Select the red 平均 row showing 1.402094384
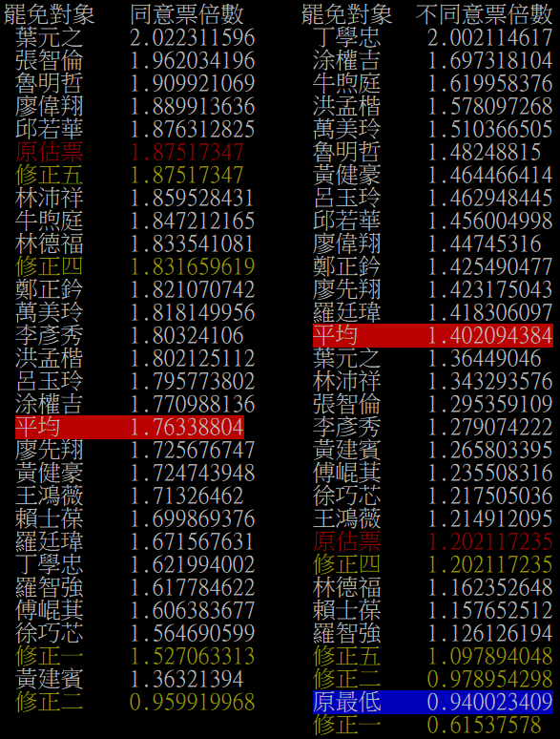 433,335
